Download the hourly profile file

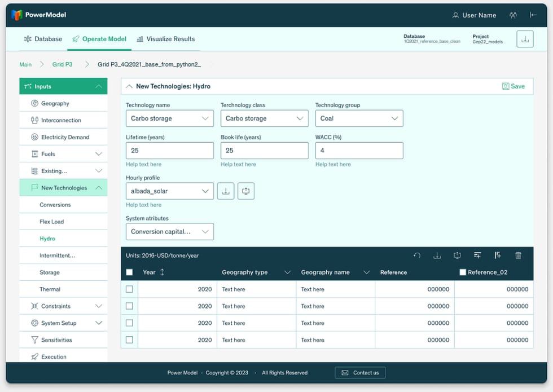(226, 191)
